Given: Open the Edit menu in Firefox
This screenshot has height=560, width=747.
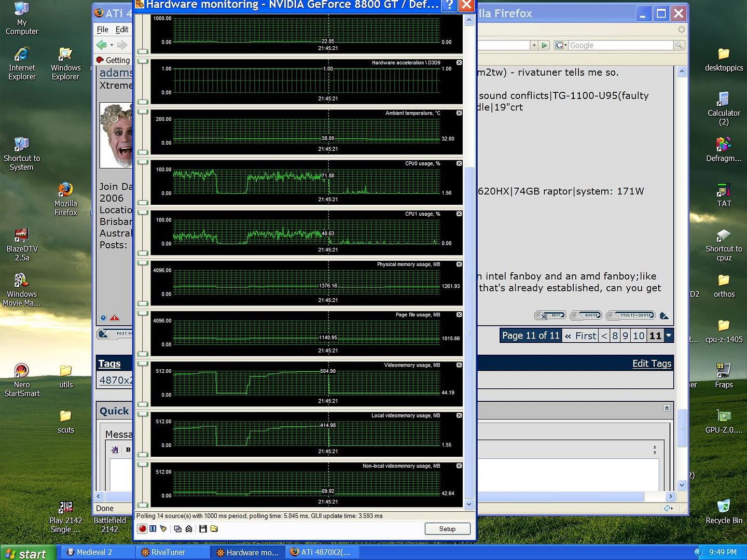Looking at the screenshot, I should (x=122, y=30).
